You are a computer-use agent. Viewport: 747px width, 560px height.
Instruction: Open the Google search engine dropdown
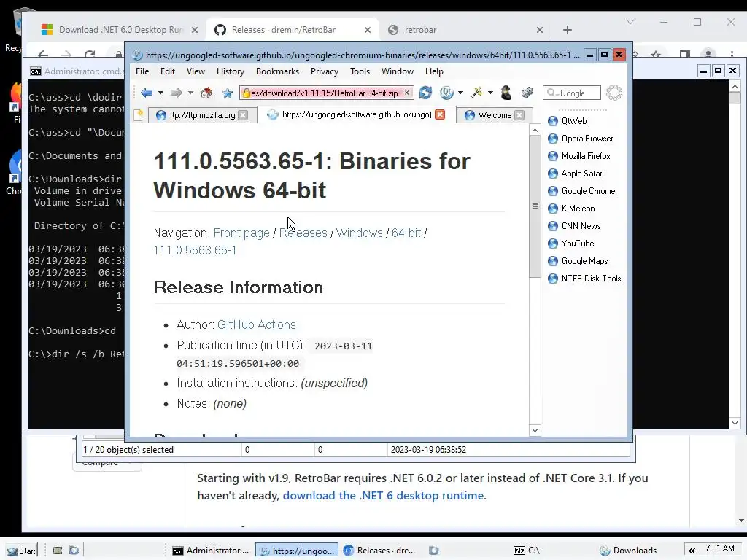tap(553, 93)
